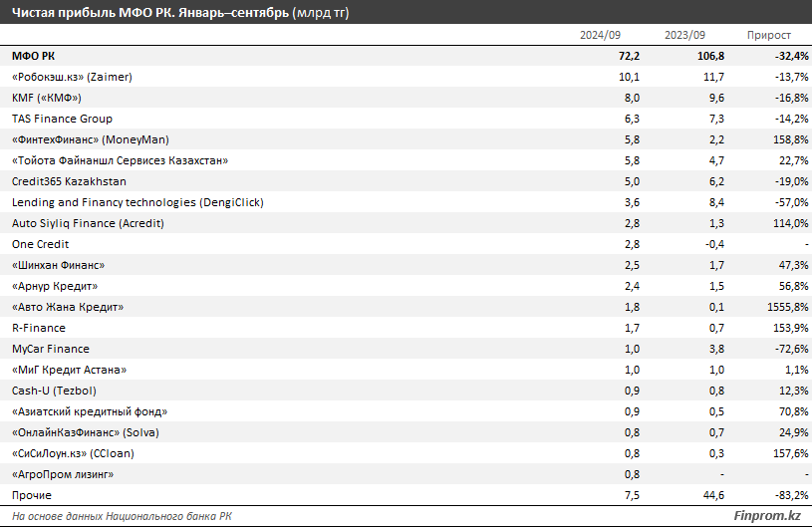Select row 'KMF («КМФ»)'
The height and width of the screenshot is (527, 812).
point(406,98)
